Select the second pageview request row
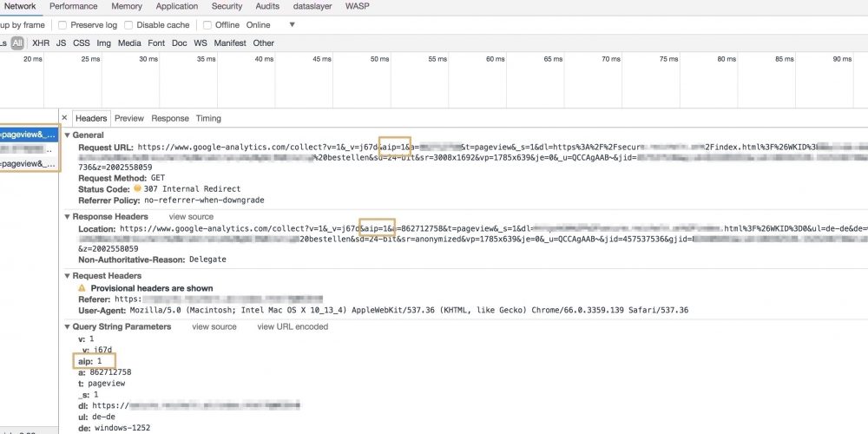This screenshot has height=434, width=868. [x=29, y=164]
